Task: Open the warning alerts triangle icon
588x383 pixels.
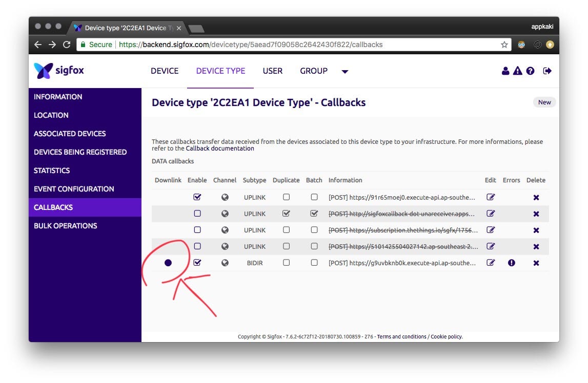Action: tap(517, 71)
